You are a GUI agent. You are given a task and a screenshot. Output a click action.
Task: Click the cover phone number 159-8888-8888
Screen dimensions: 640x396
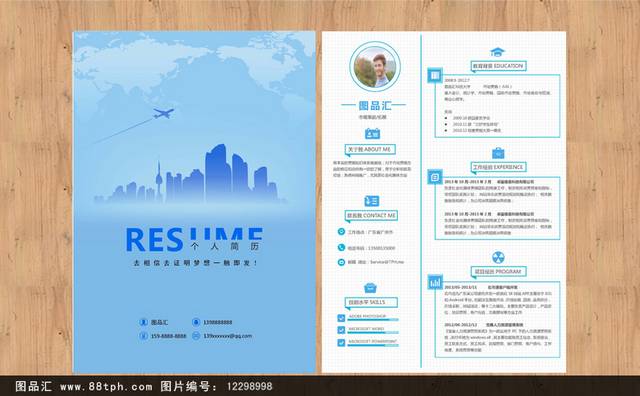169,336
